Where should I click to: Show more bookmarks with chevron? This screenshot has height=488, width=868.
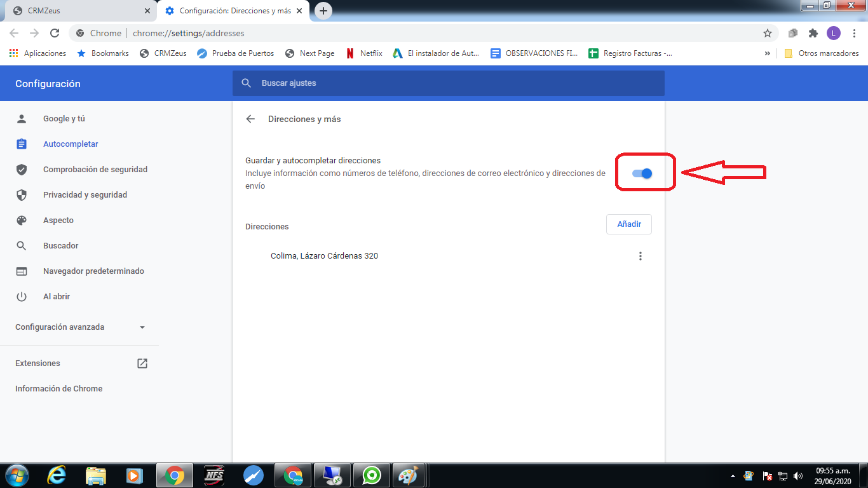768,53
